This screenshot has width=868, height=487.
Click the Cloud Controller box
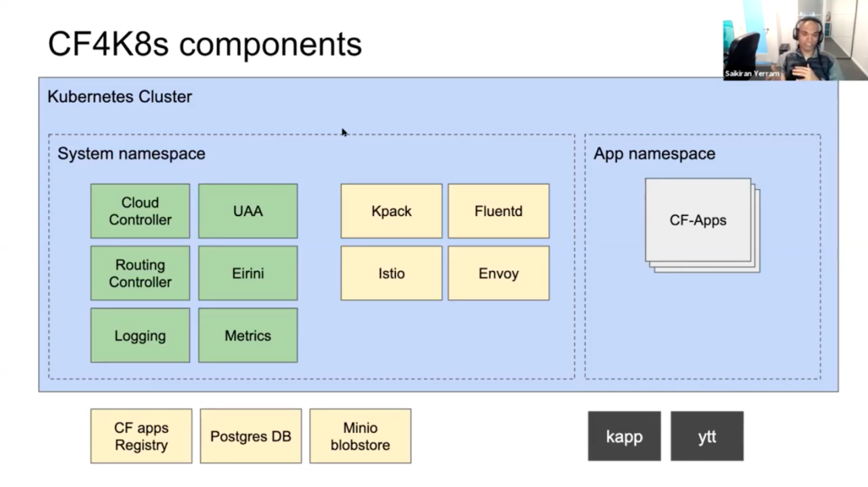coord(140,211)
